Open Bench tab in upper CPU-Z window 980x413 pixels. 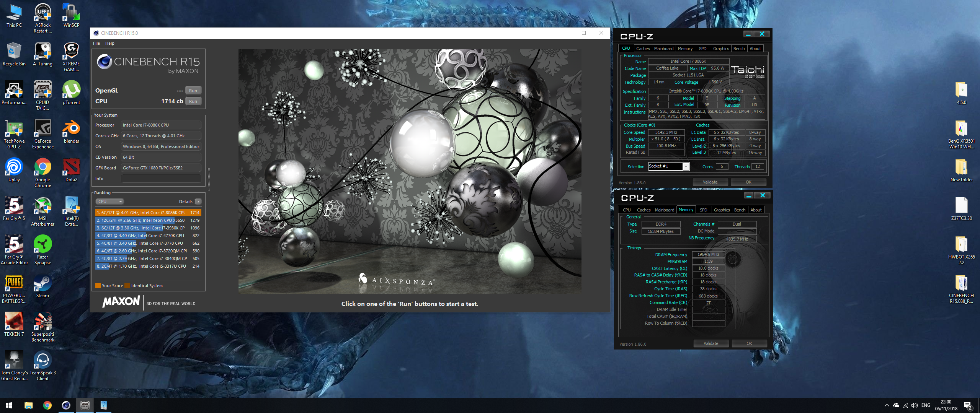pos(739,49)
